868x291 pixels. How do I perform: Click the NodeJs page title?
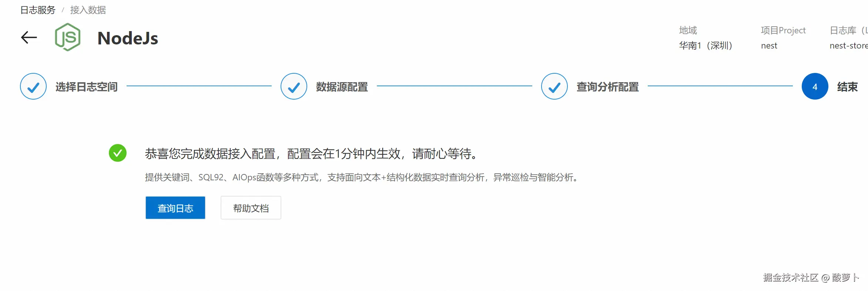tap(128, 38)
